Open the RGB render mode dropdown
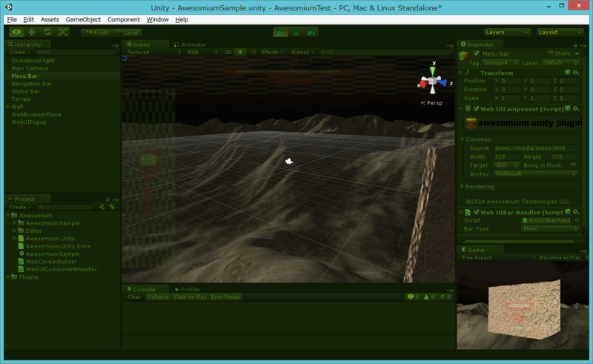This screenshot has width=593, height=364. tap(202, 52)
